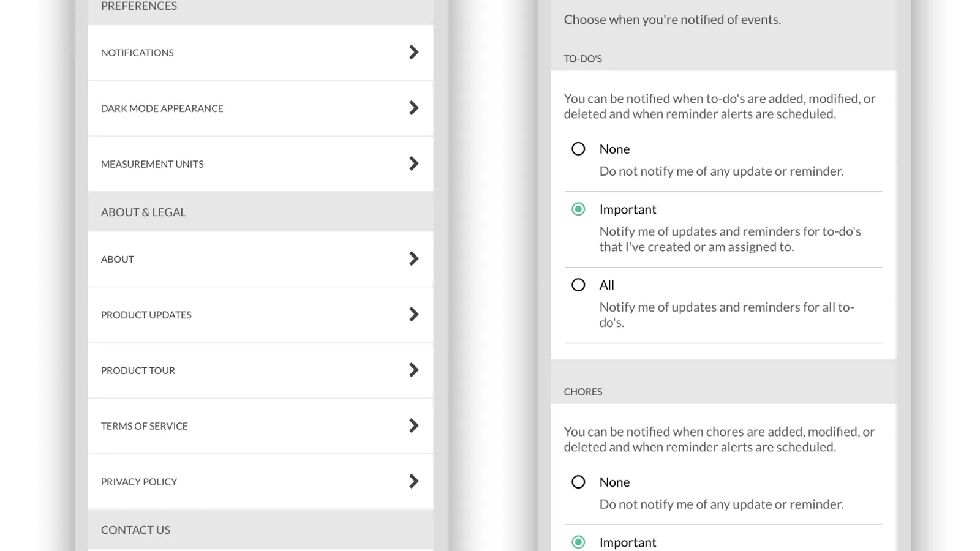The height and width of the screenshot is (551, 980).
Task: Open Dark Mode Appearance settings
Action: (x=260, y=108)
